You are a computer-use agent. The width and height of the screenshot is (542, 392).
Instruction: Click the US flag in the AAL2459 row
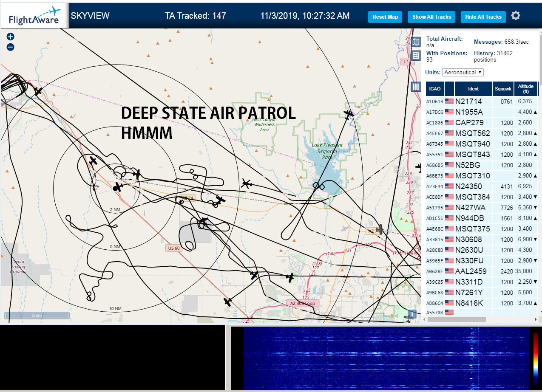tap(449, 271)
